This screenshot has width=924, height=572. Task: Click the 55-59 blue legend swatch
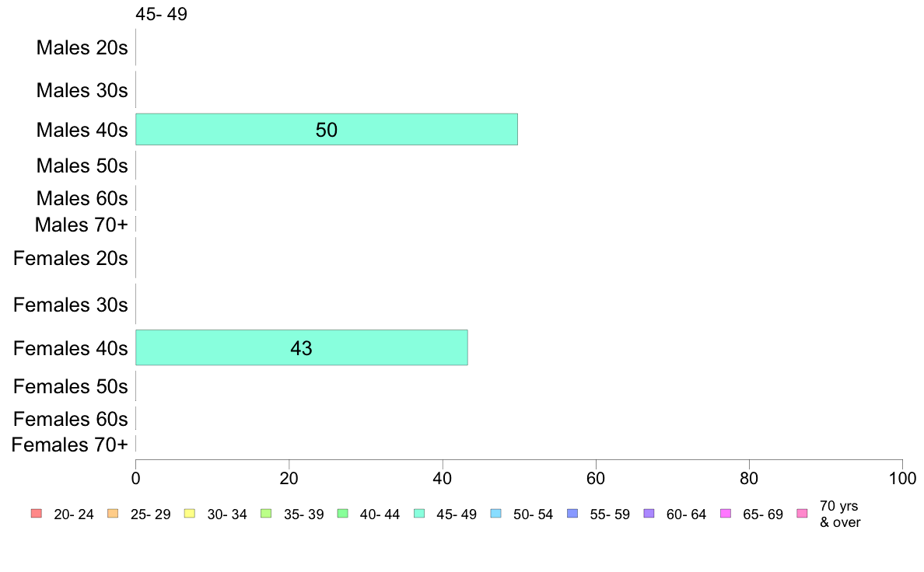572,514
